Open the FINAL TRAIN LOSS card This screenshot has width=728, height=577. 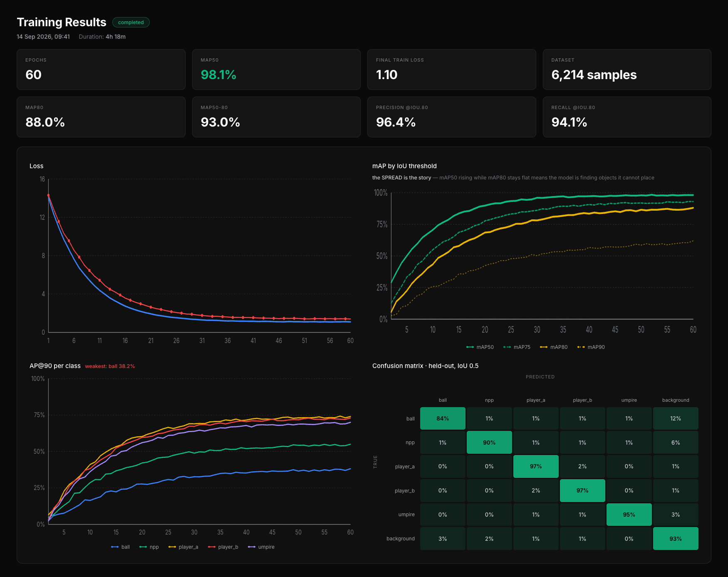click(452, 70)
